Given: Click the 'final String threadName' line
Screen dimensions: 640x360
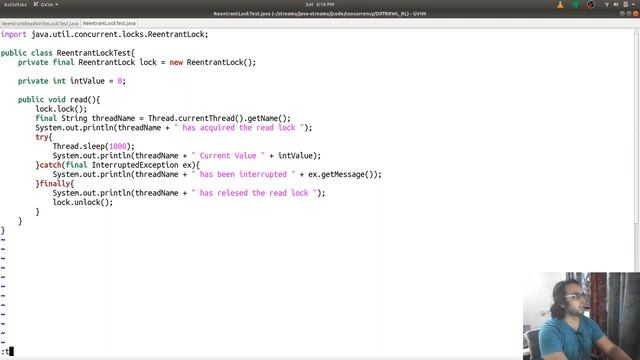Looking at the screenshot, I should pos(163,118).
